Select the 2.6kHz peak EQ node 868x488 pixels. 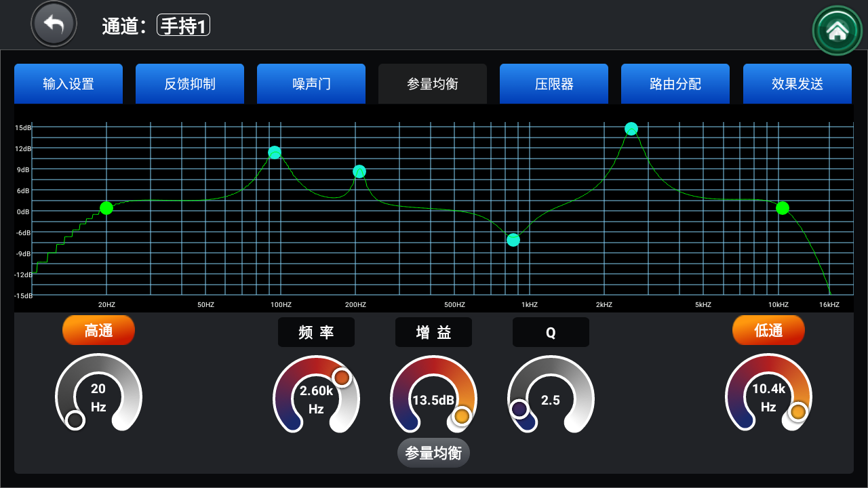[631, 129]
